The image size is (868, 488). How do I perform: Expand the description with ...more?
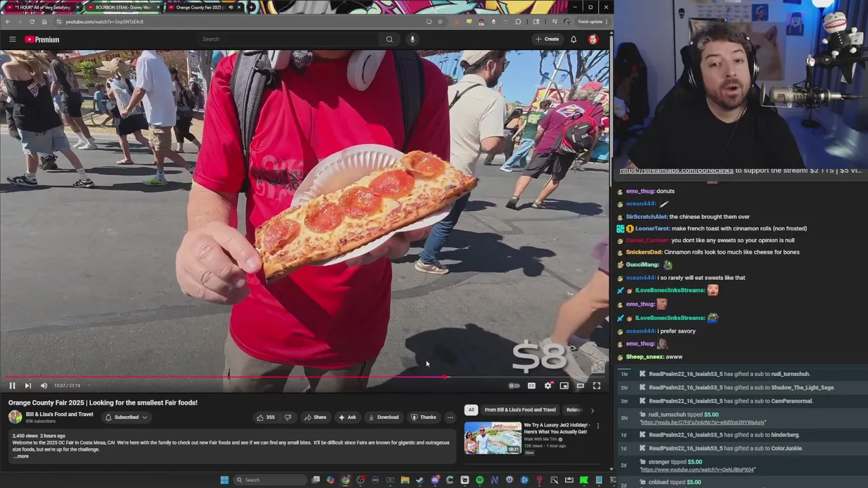21,456
